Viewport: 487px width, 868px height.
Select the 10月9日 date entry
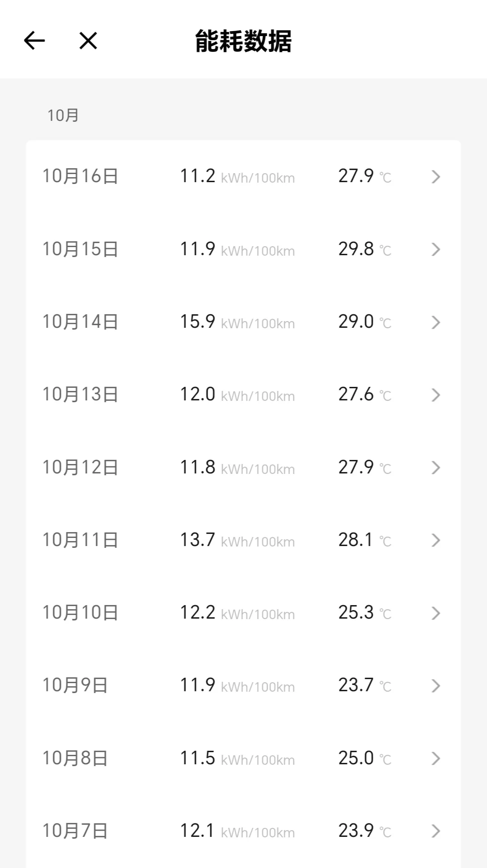coord(75,685)
